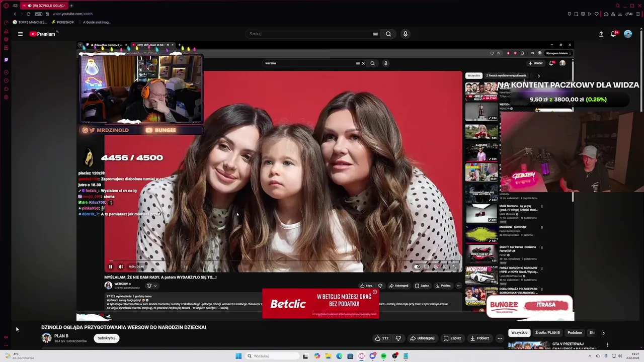Start voice search with microphone icon
The image size is (644, 362).
pos(406,34)
